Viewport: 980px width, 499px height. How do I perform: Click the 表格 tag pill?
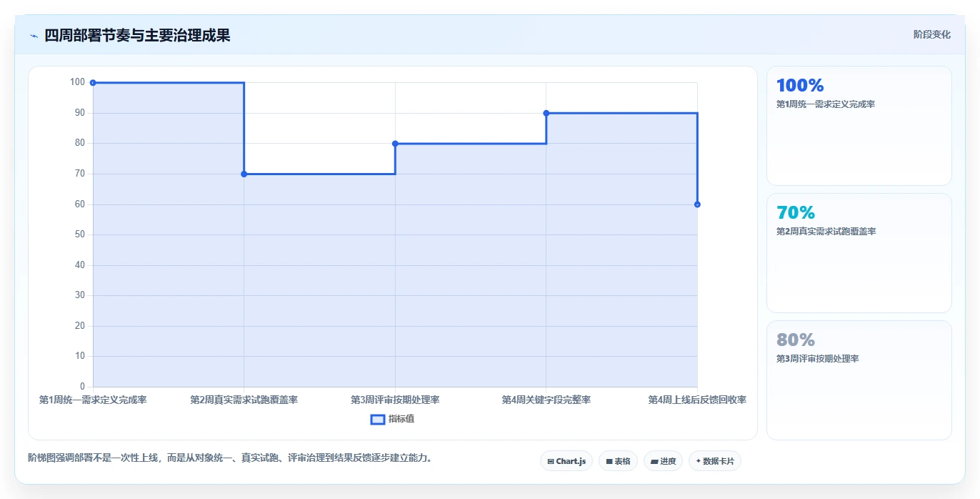(618, 461)
